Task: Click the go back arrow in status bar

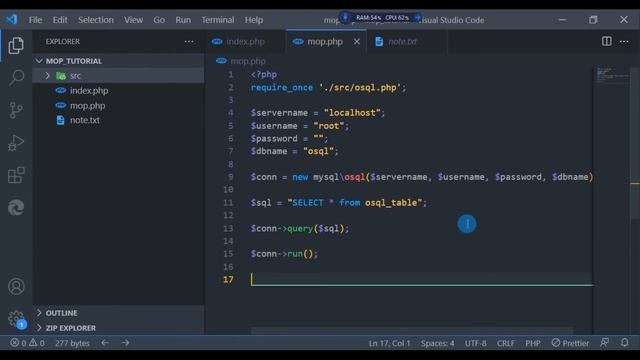Action: point(105,343)
